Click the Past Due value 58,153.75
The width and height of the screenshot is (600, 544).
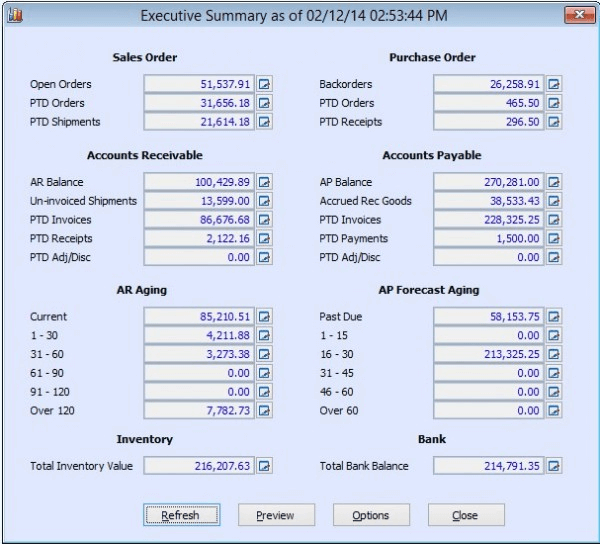(489, 316)
